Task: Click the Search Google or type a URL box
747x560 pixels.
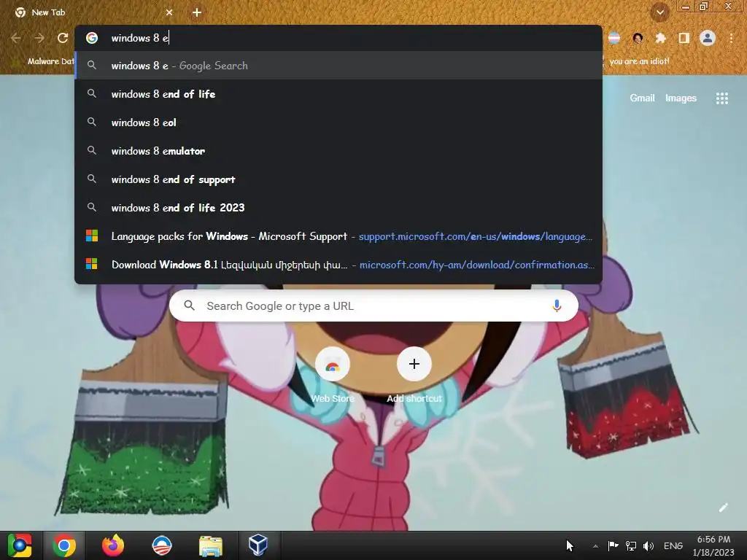Action: pos(373,306)
